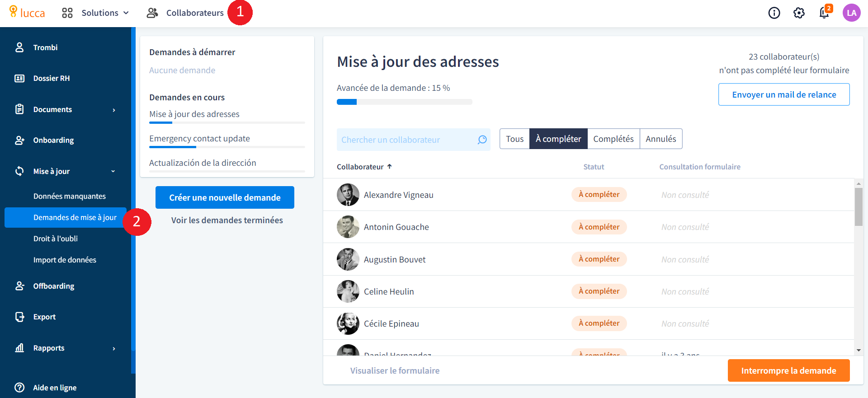Open the LA user avatar menu

(851, 13)
